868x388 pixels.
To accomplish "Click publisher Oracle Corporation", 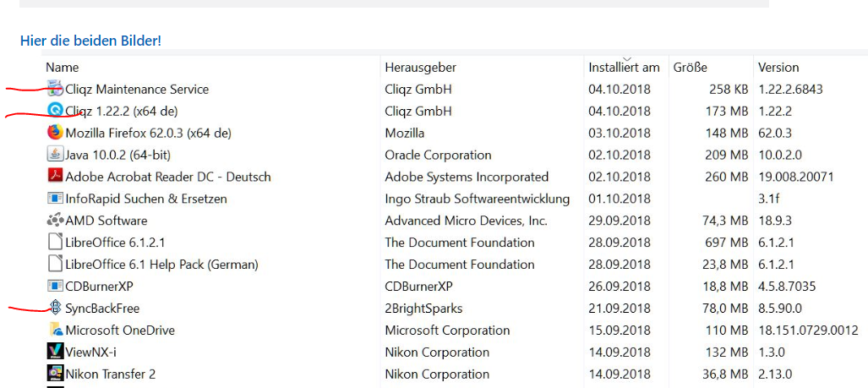I will click(x=438, y=155).
